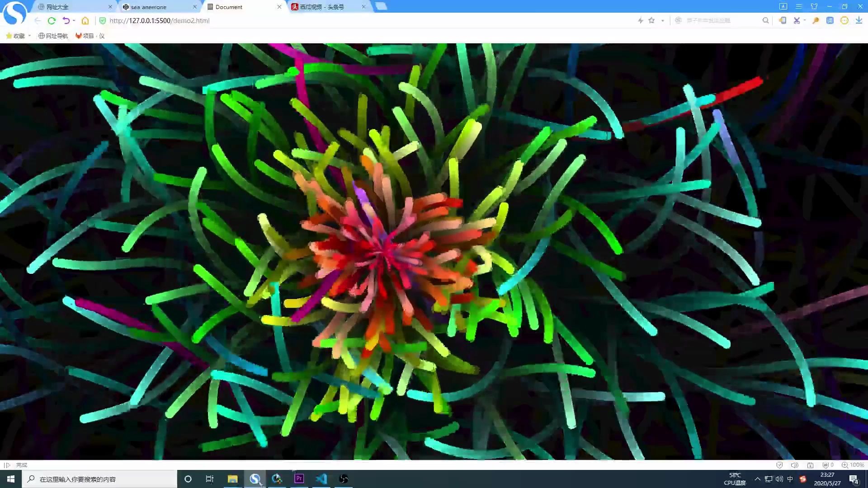868x488 pixels.
Task: Close the Document tab
Action: [x=279, y=7]
